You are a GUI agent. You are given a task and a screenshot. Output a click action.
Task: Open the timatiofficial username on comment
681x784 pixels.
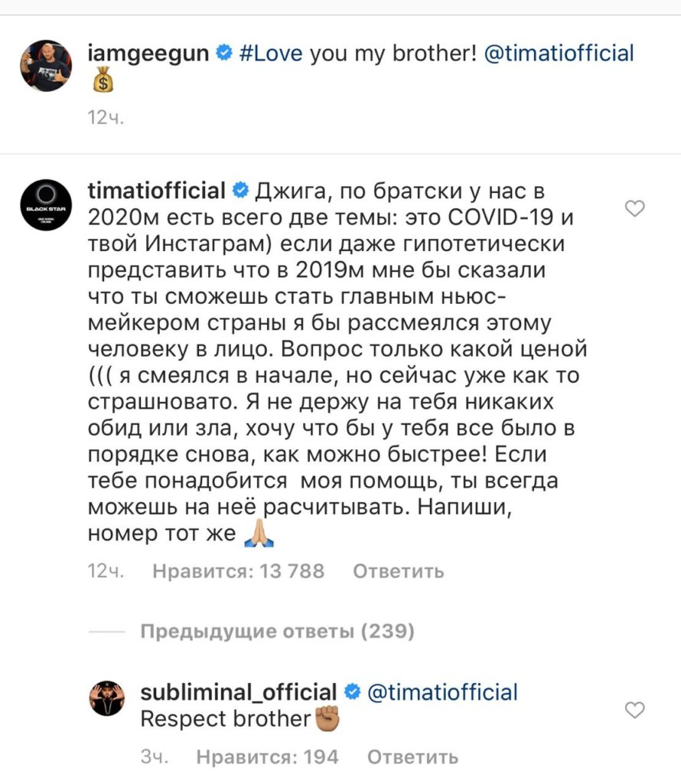157,190
